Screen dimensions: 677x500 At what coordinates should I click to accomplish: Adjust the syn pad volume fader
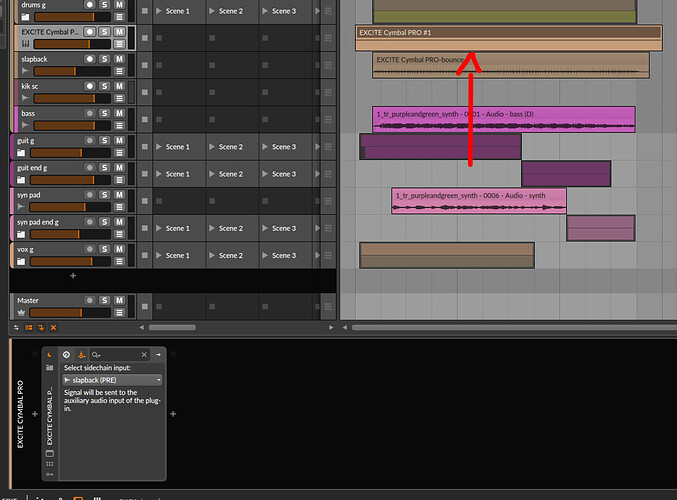[70, 207]
